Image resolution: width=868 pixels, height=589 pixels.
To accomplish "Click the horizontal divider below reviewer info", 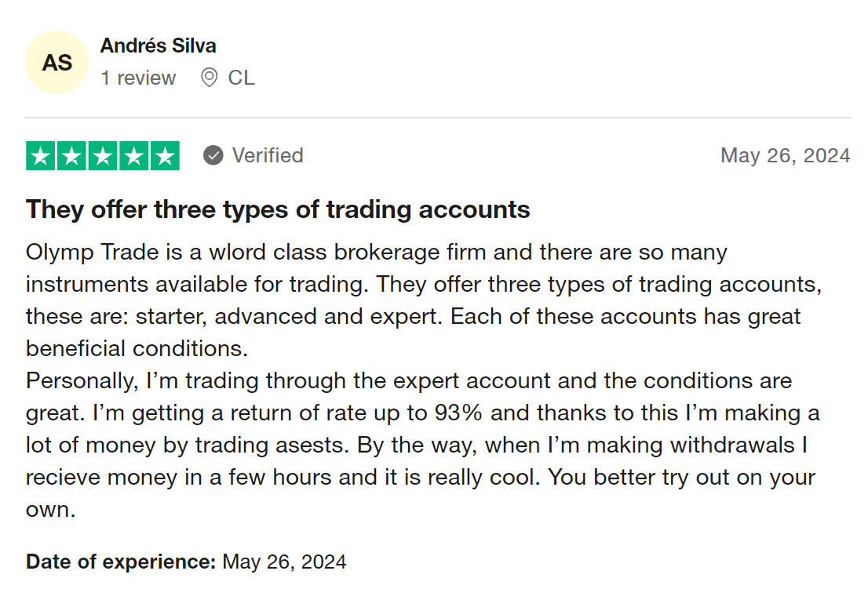I will pyautogui.click(x=438, y=117).
